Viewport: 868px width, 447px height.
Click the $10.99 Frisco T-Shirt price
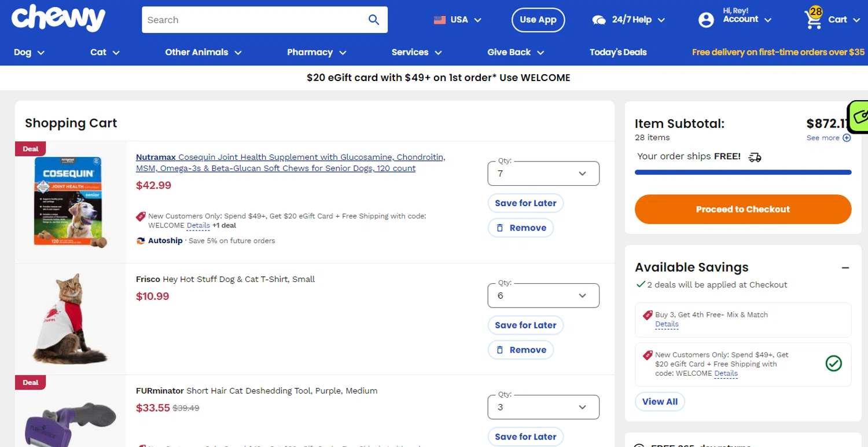pyautogui.click(x=153, y=296)
